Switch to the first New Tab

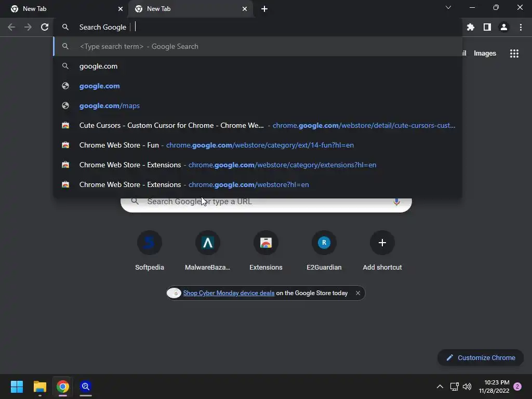click(64, 9)
